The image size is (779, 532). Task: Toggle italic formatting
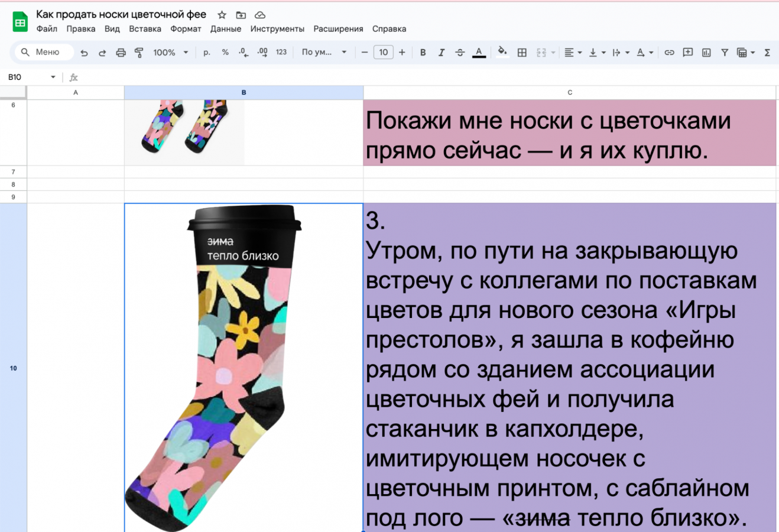click(441, 53)
